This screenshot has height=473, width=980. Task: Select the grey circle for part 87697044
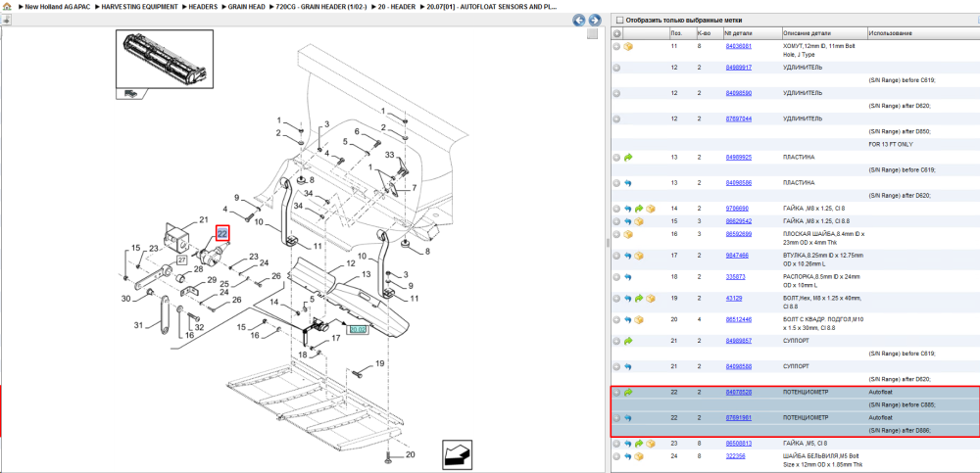tap(616, 118)
